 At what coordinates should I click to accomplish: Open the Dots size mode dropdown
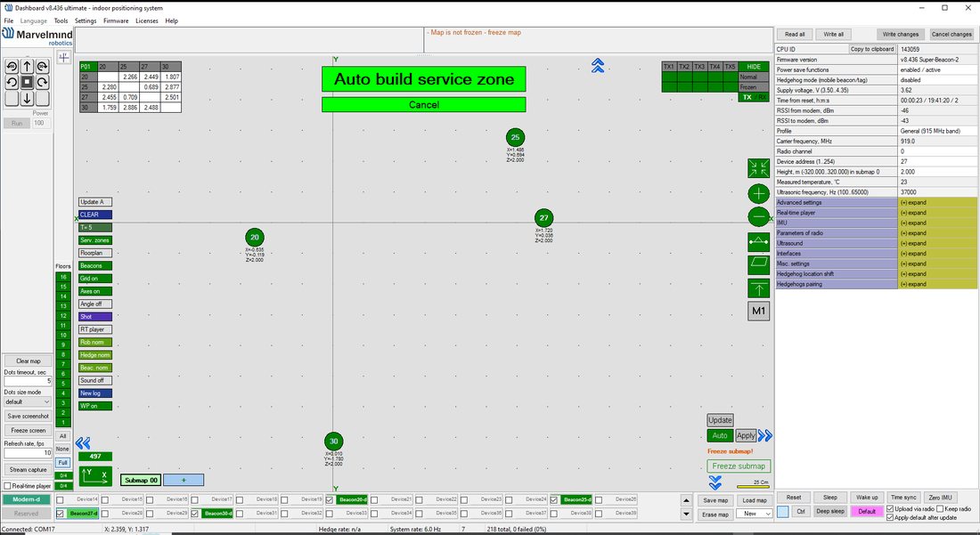(28, 402)
